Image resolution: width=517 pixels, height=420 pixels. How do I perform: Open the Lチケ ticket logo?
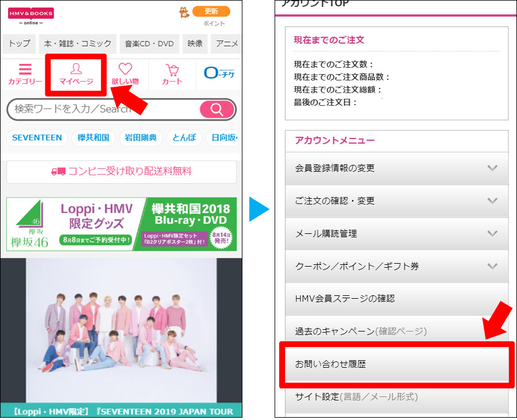[219, 72]
